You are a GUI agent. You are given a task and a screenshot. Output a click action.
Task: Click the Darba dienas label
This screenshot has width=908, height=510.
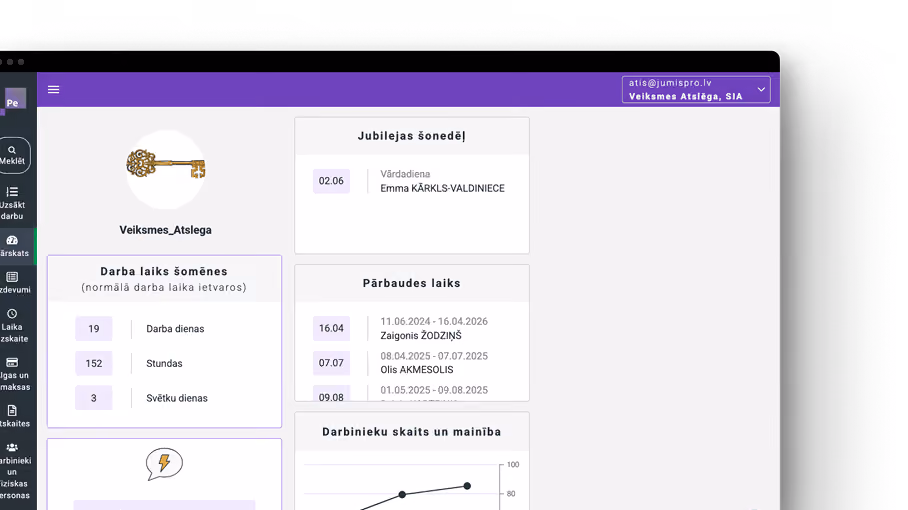175,329
